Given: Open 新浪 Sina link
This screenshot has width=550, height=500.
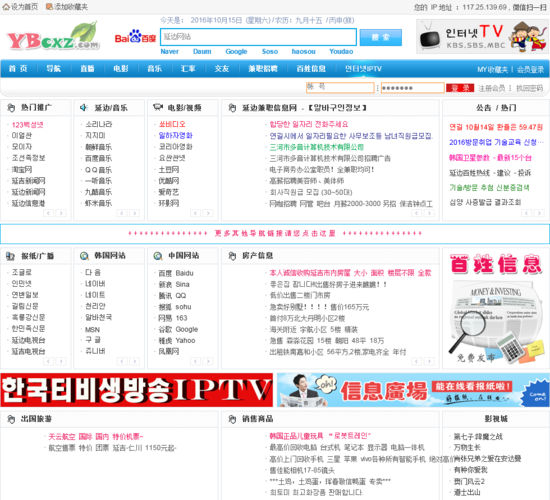Looking at the screenshot, I should pos(174,285).
